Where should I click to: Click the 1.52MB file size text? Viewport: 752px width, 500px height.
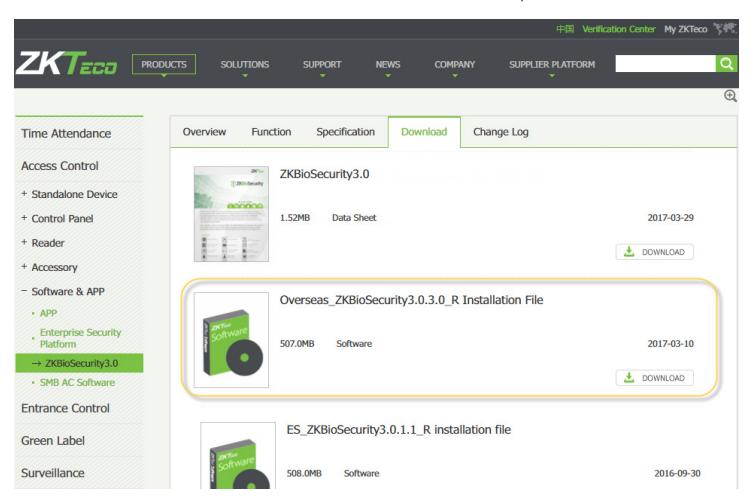click(295, 218)
